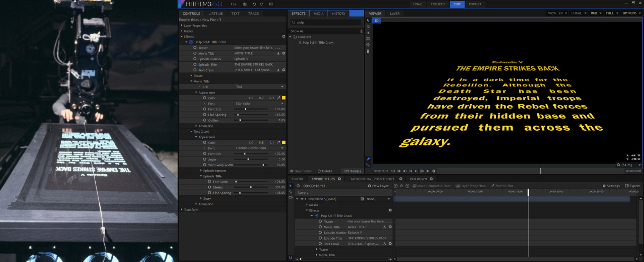Viewport: 644px width, 262px height.
Task: Switch to the HISTORY tab
Action: pyautogui.click(x=339, y=13)
